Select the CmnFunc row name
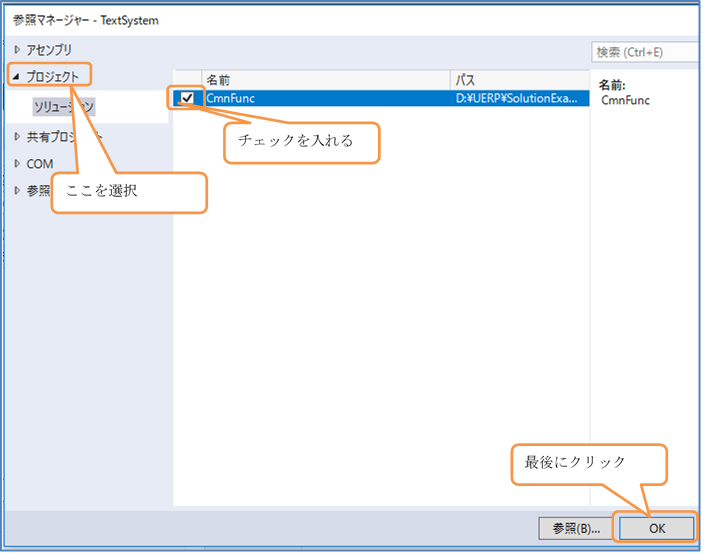 click(230, 98)
